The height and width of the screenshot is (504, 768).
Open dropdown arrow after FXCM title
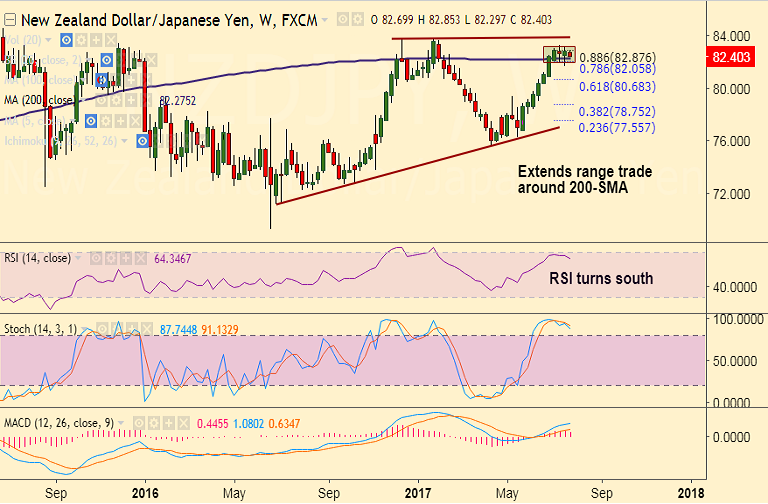325,20
